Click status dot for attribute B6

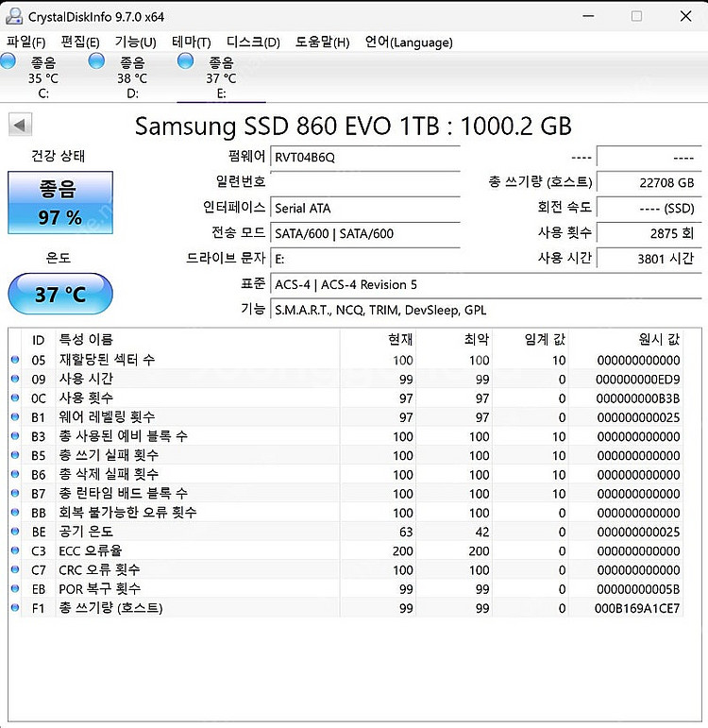[15, 474]
